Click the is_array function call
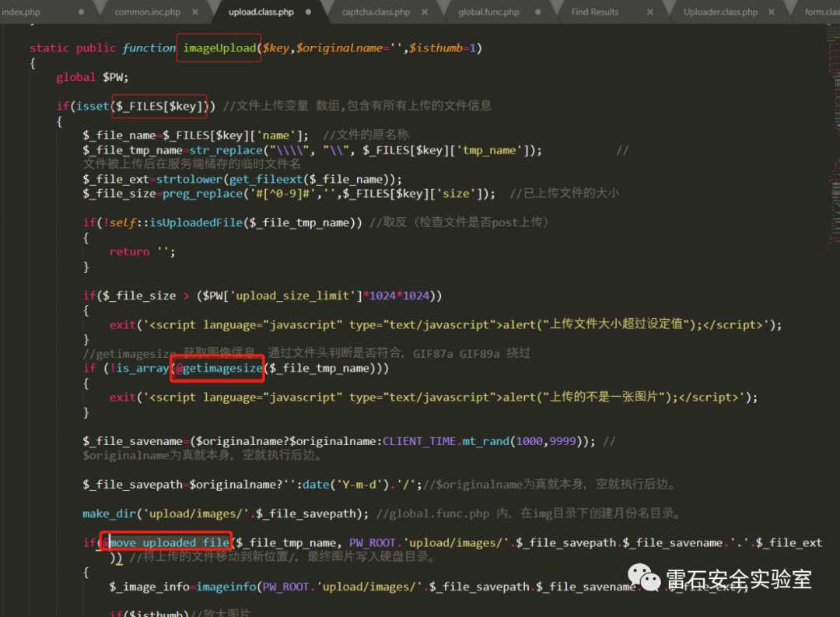 (142, 368)
